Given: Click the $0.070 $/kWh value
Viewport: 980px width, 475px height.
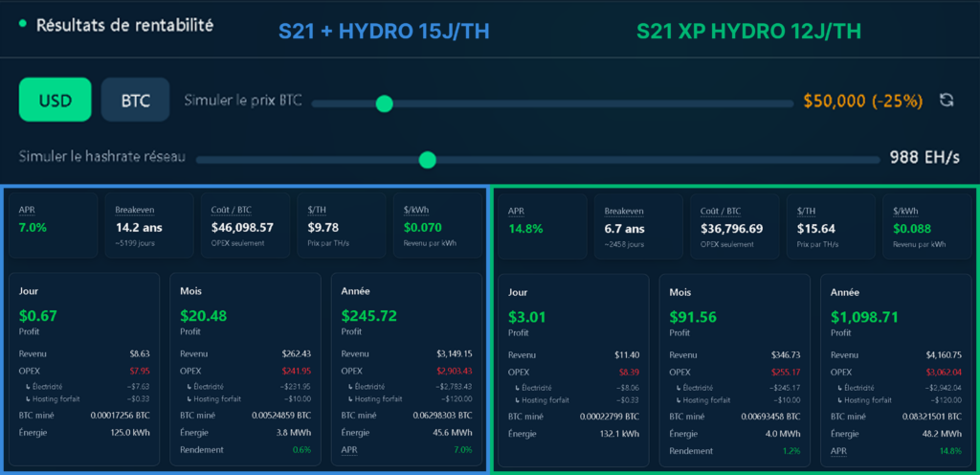Looking at the screenshot, I should coord(422,228).
